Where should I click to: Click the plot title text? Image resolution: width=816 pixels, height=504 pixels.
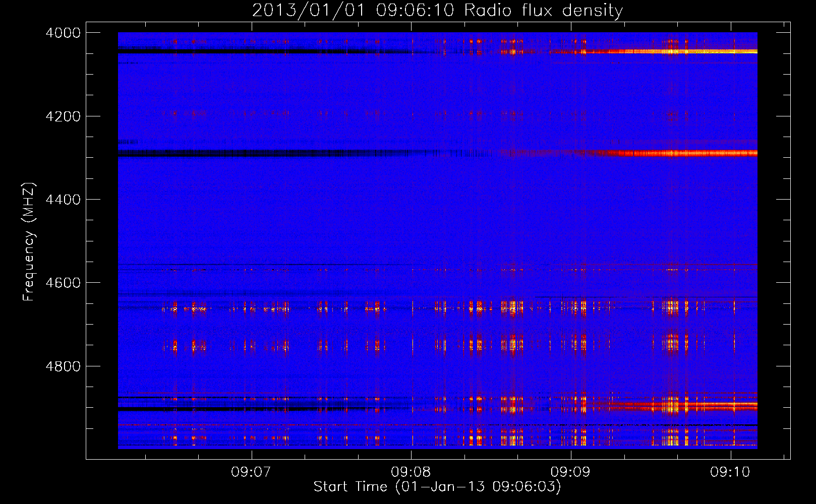[437, 10]
